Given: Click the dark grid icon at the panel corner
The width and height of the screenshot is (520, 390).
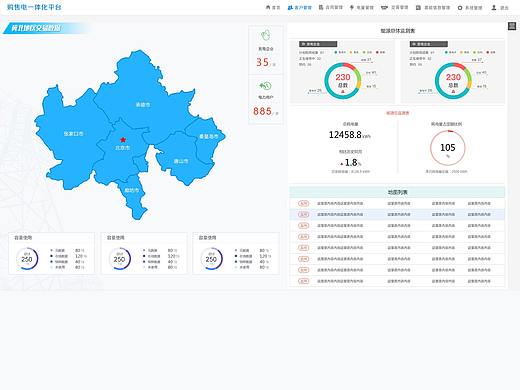Looking at the screenshot, I should [x=512, y=26].
